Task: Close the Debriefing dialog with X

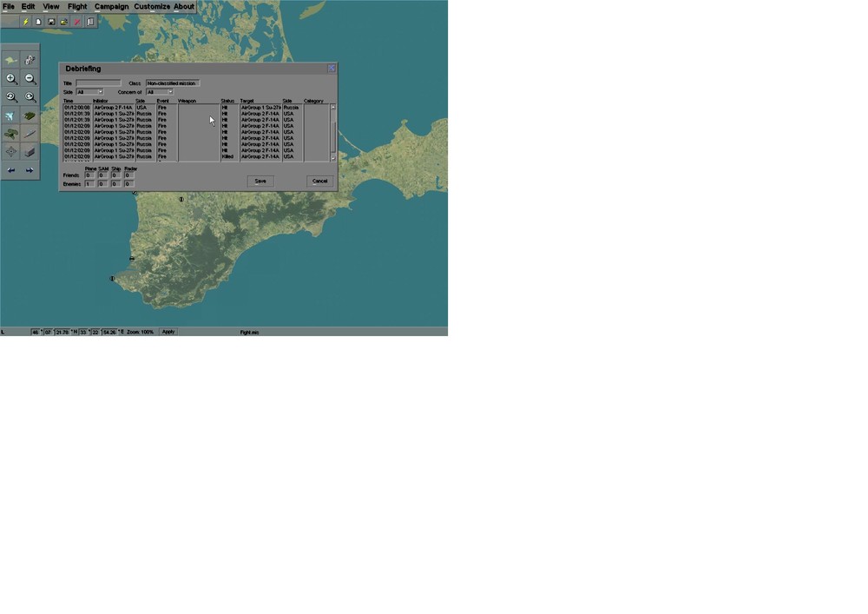Action: point(331,68)
